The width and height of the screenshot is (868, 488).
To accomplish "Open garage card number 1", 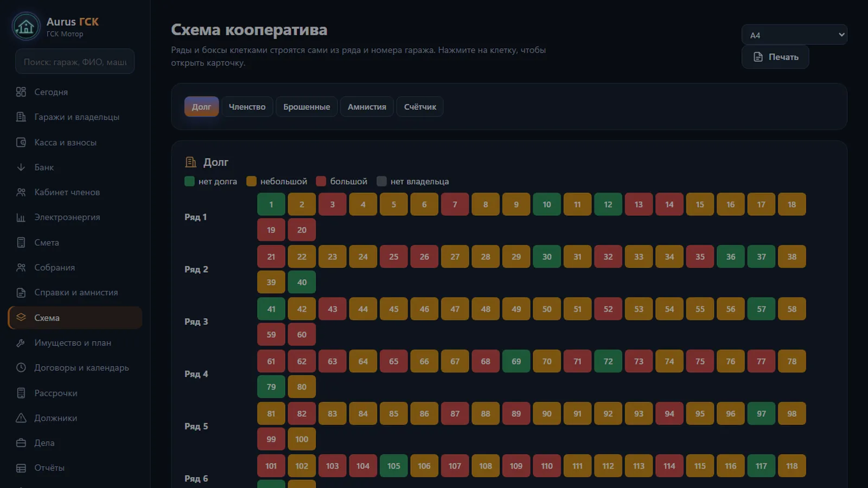I will (271, 204).
